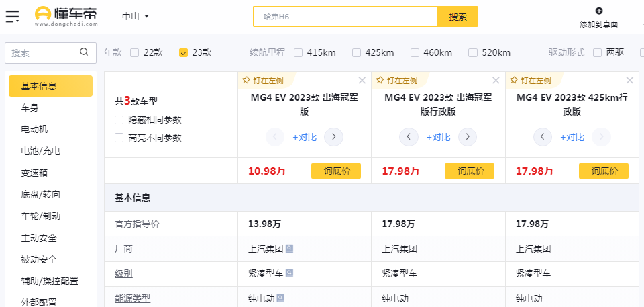This screenshot has width=644, height=307.
Task: Toggle the 两驱 drive type checkbox
Action: point(598,52)
